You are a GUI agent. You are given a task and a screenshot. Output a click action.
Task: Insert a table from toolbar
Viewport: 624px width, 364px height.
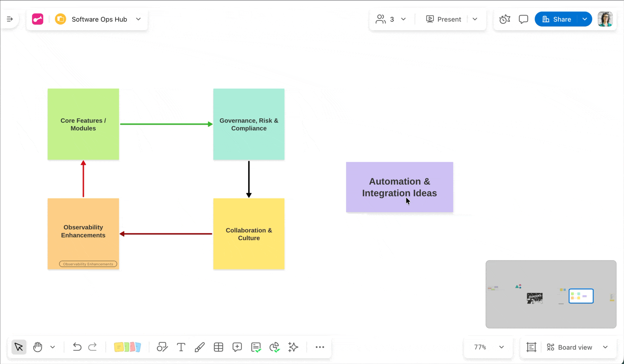(218, 347)
